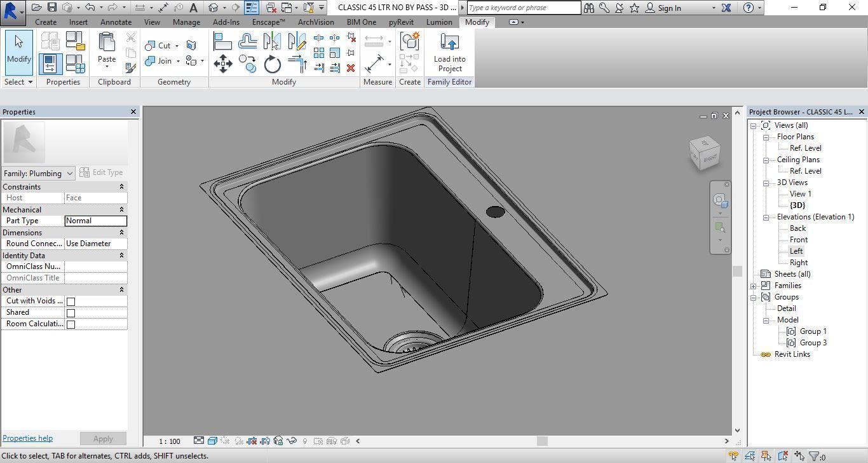Toggle Select Links in the status bar
The width and height of the screenshot is (868, 463).
(x=734, y=456)
